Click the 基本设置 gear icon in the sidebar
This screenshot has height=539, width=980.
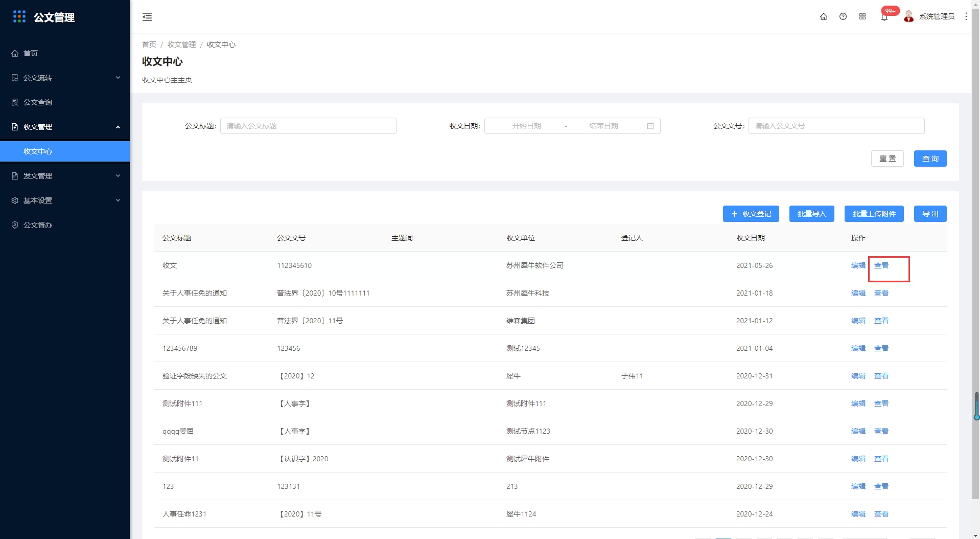coord(15,200)
